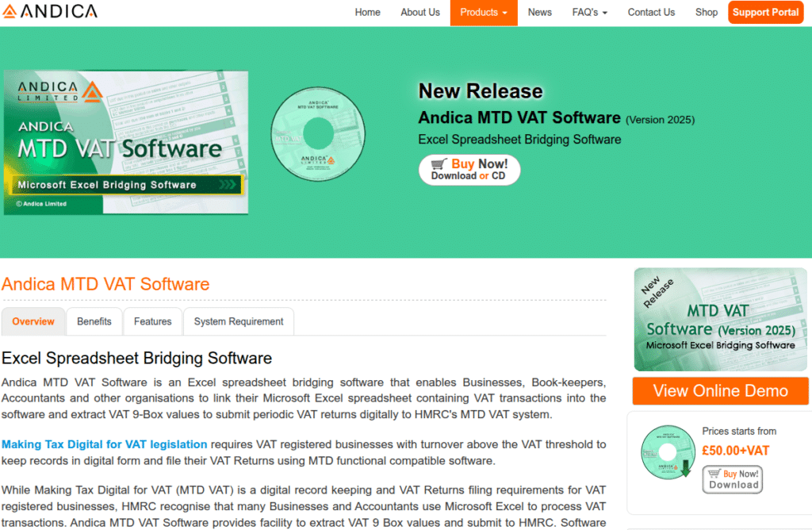
Task: Switch to the Benefits tab
Action: click(x=94, y=321)
